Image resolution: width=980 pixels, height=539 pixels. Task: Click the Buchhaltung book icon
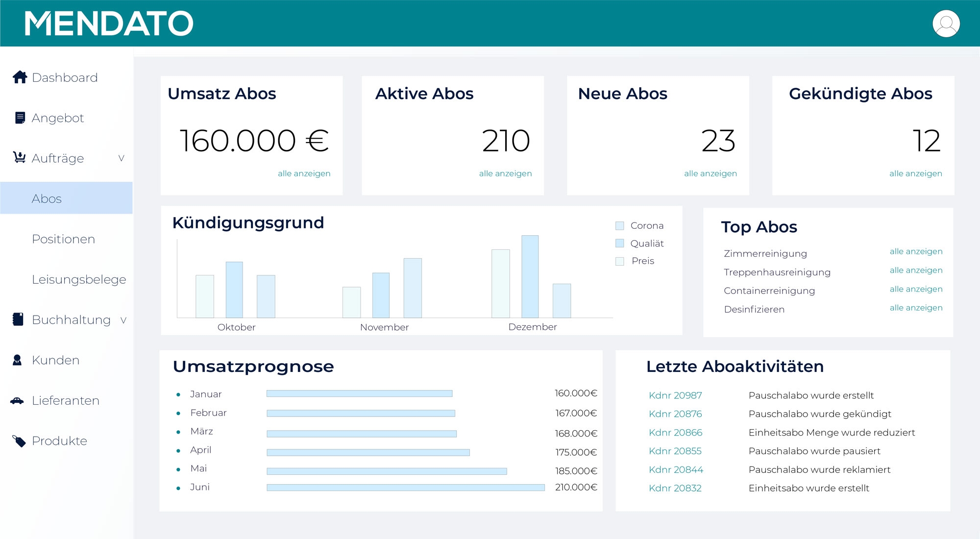[18, 319]
